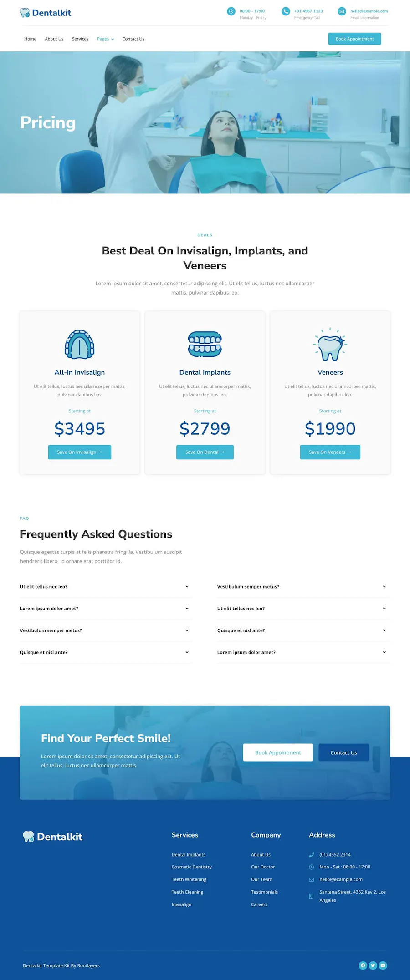
Task: Click the Dental Implants teeth icon
Action: [x=205, y=344]
